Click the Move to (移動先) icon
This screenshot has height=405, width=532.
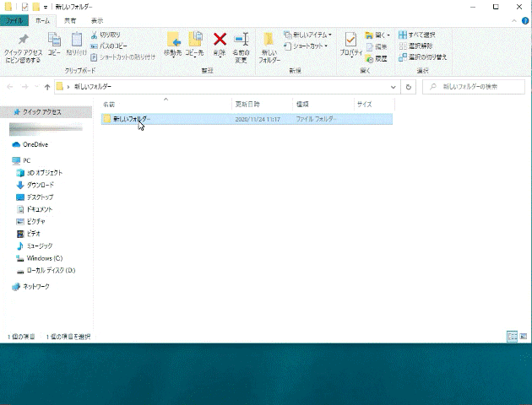tap(173, 42)
